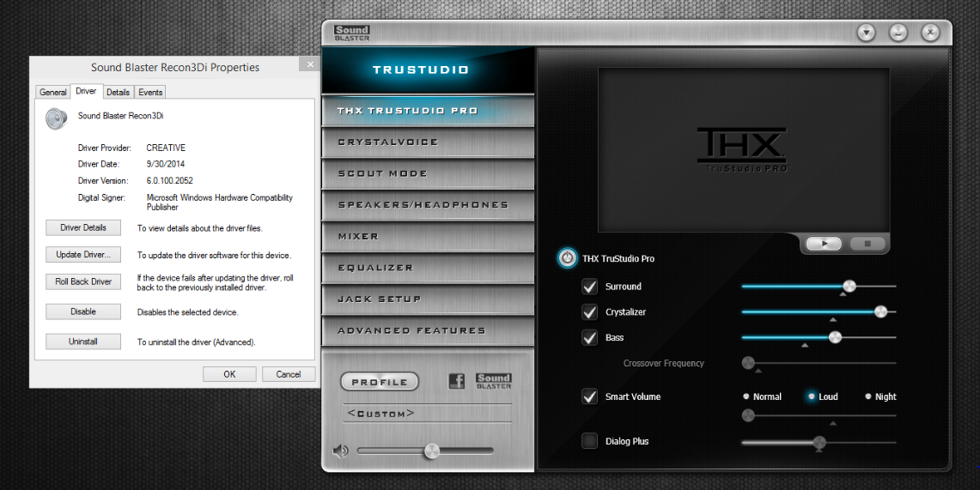This screenshot has width=980, height=490.
Task: Close the Recon3Di Properties dialog
Action: point(310,64)
